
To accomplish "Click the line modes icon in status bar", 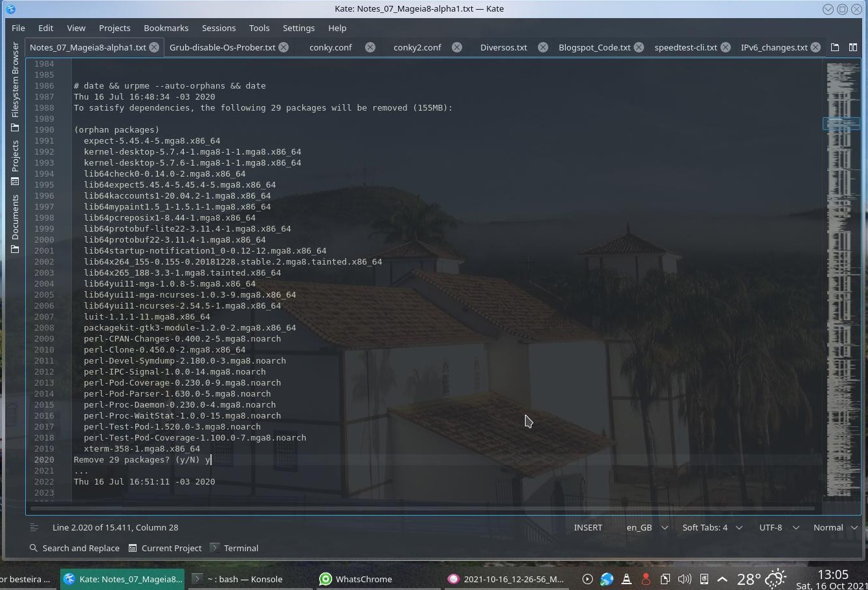I will coord(34,528).
